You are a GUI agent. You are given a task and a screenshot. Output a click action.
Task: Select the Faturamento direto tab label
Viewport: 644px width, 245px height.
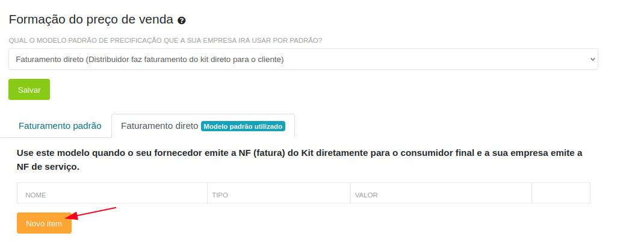[x=159, y=126]
